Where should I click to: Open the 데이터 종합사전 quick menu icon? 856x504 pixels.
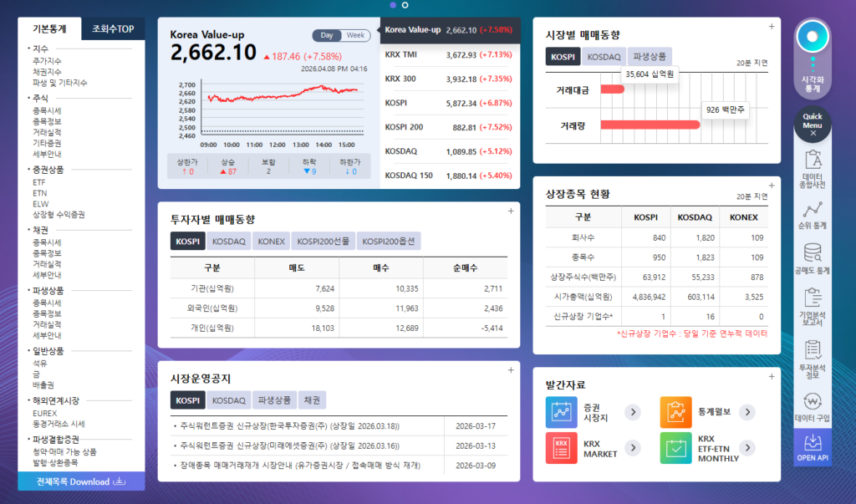tap(813, 169)
